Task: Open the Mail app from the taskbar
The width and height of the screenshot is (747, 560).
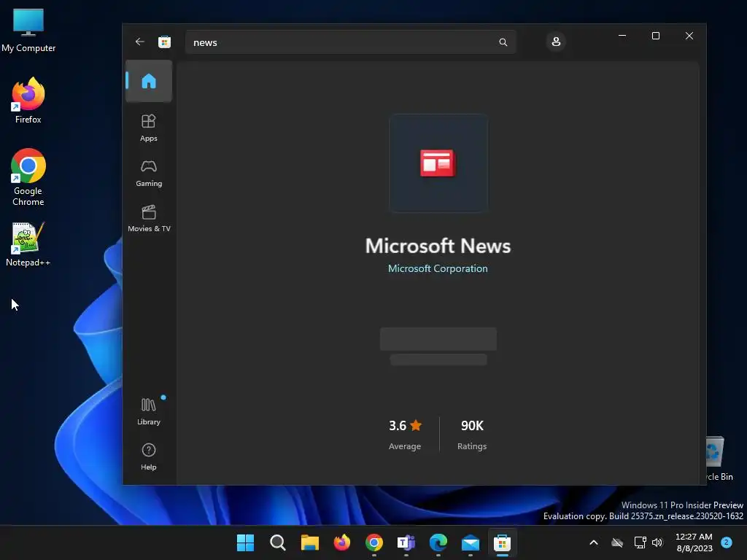Action: point(471,542)
